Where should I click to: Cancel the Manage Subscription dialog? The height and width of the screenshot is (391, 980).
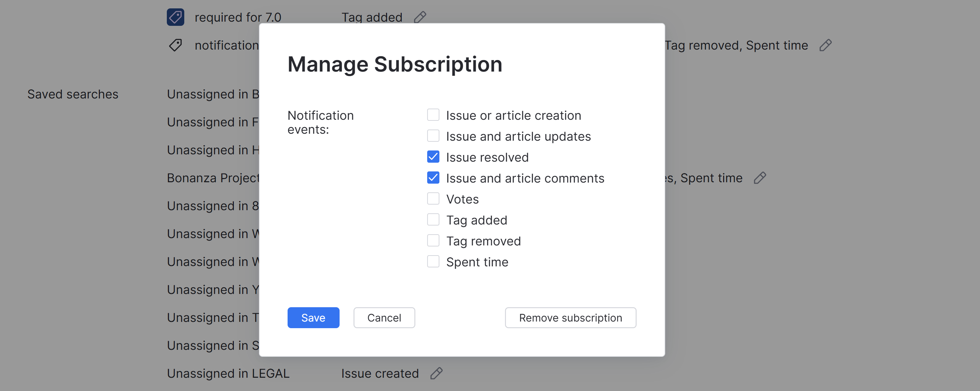384,318
